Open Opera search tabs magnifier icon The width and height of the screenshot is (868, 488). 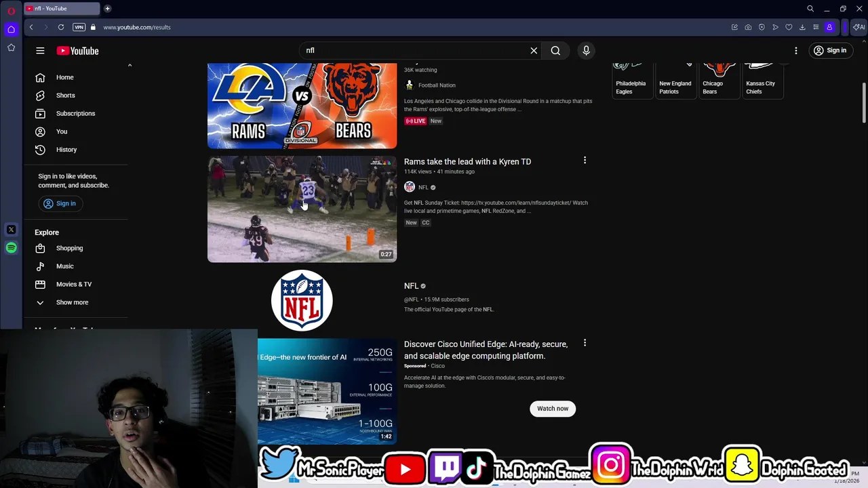(x=810, y=9)
